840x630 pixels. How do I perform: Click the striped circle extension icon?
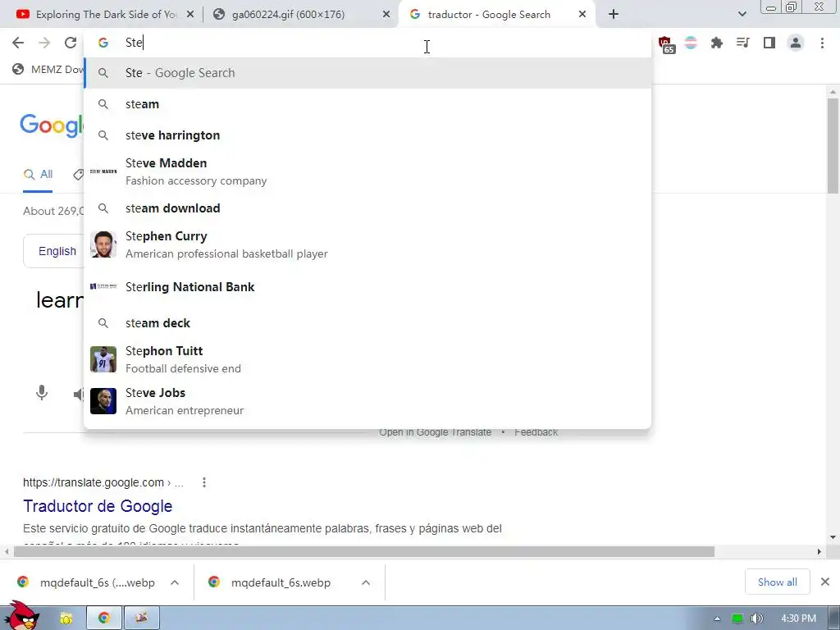coord(691,43)
